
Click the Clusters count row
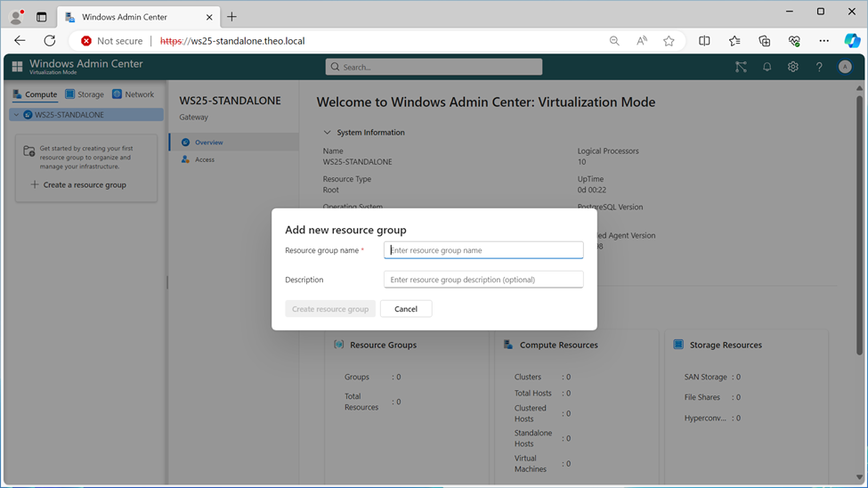point(542,377)
